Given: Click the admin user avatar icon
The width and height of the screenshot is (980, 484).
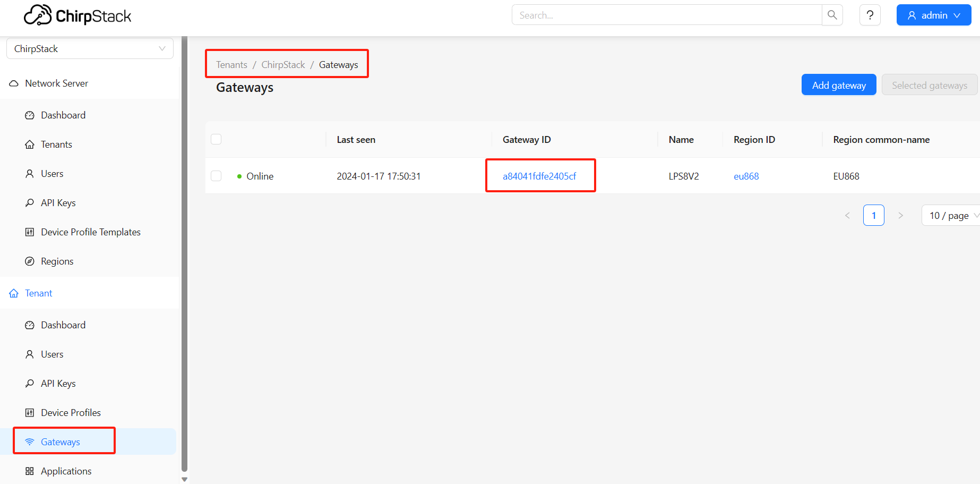Looking at the screenshot, I should click(912, 15).
